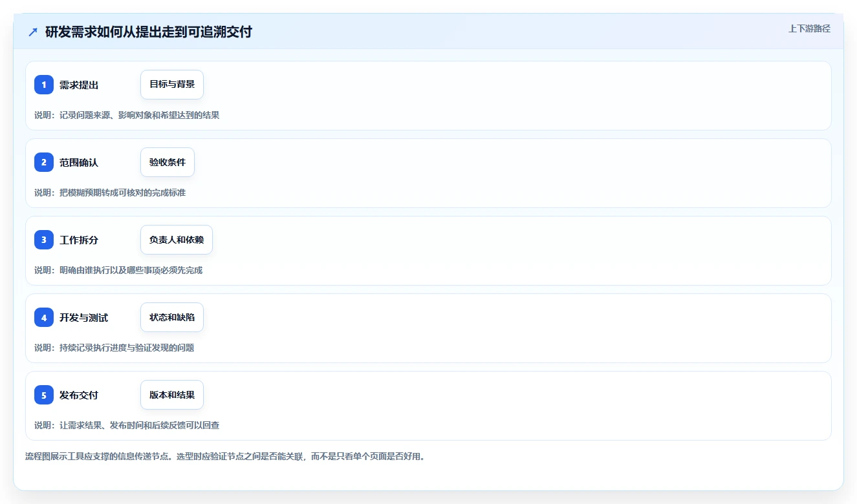857x504 pixels.
Task: Select the step 5 number badge
Action: coord(44,395)
